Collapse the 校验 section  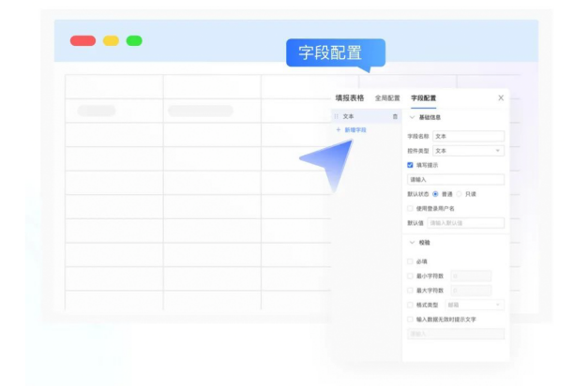(412, 243)
